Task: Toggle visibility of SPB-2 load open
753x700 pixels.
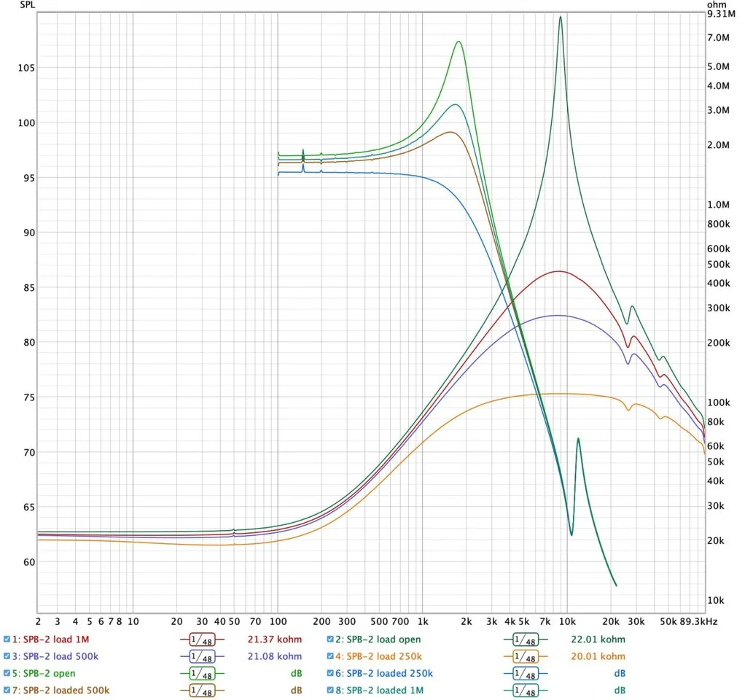Action: point(331,639)
